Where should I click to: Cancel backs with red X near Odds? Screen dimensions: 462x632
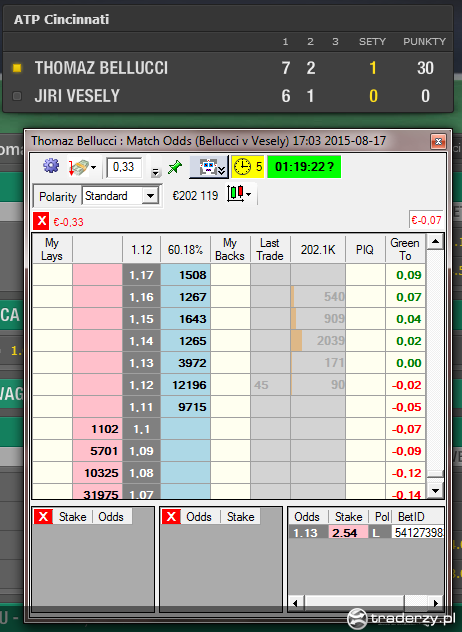click(x=171, y=517)
